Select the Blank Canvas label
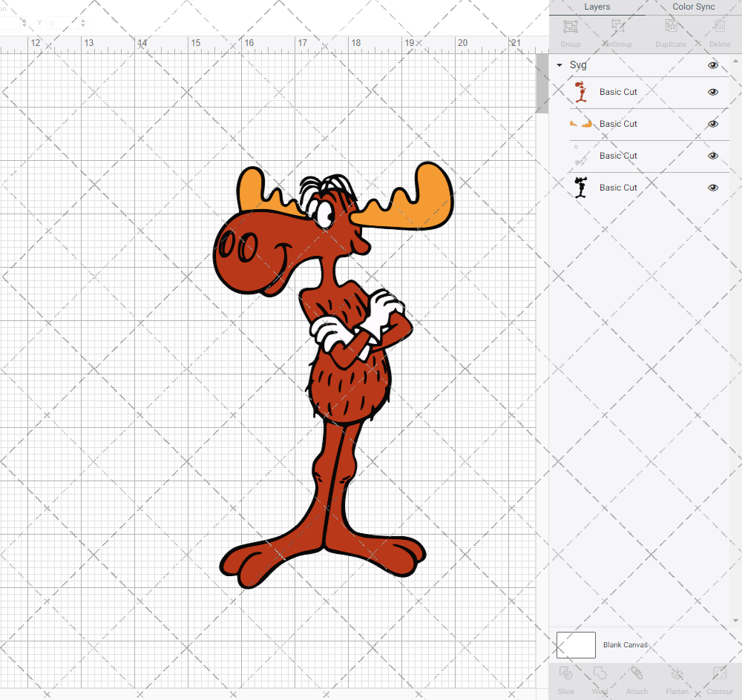Viewport: 742px width, 700px height. 625,644
